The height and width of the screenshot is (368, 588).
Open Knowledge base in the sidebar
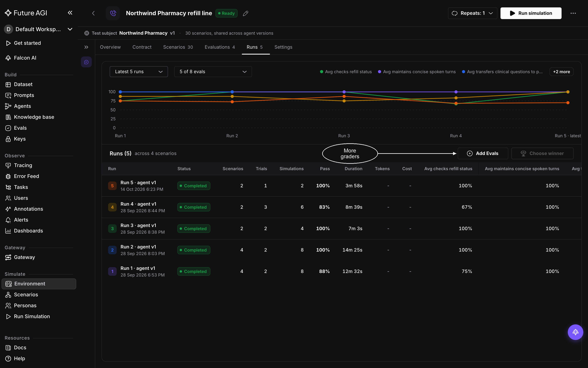34,117
